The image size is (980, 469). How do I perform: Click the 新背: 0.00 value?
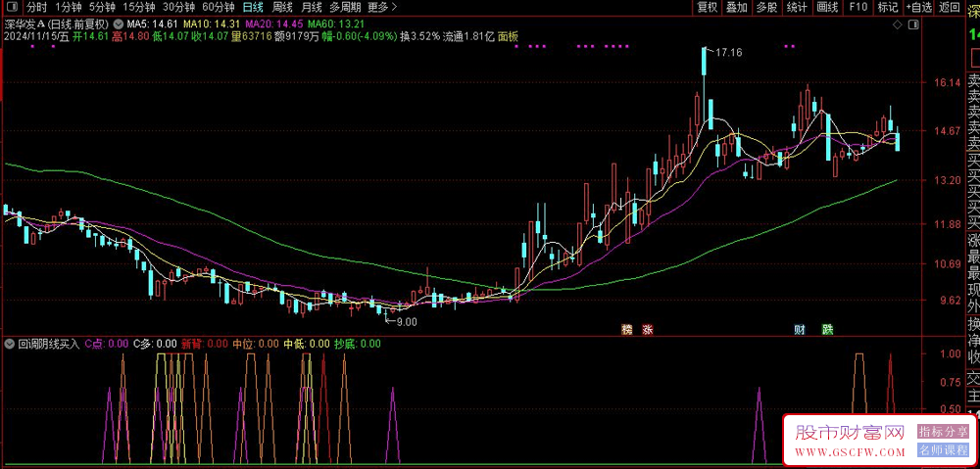point(205,344)
